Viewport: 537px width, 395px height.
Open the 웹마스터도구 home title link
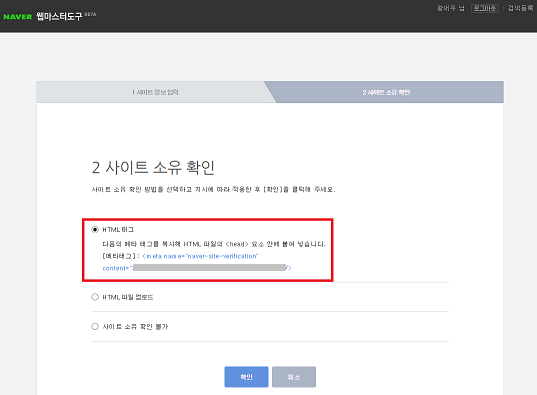tap(59, 16)
